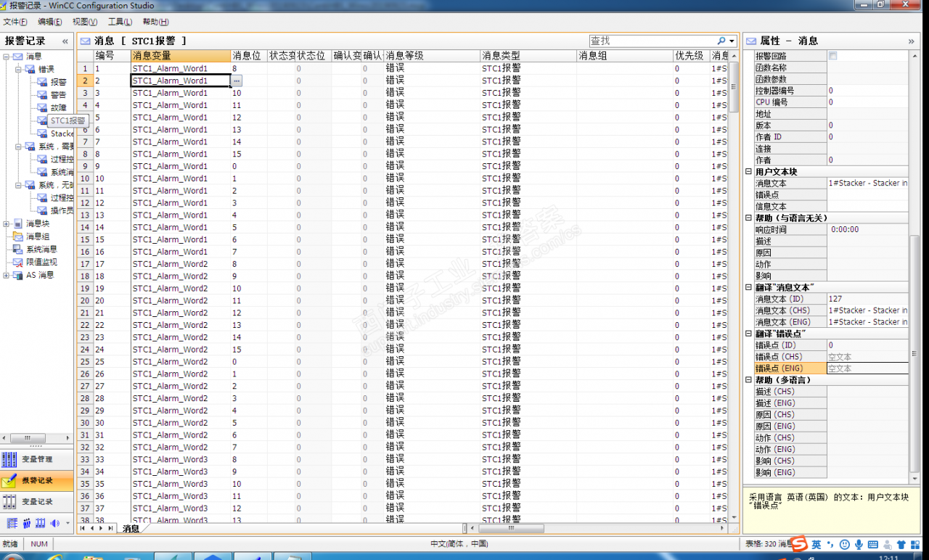Image resolution: width=929 pixels, height=560 pixels.
Task: Select the 优先级 column header
Action: tap(690, 56)
